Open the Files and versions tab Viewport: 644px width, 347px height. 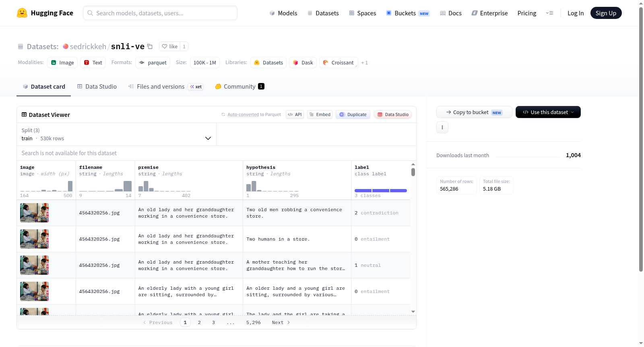pyautogui.click(x=166, y=86)
